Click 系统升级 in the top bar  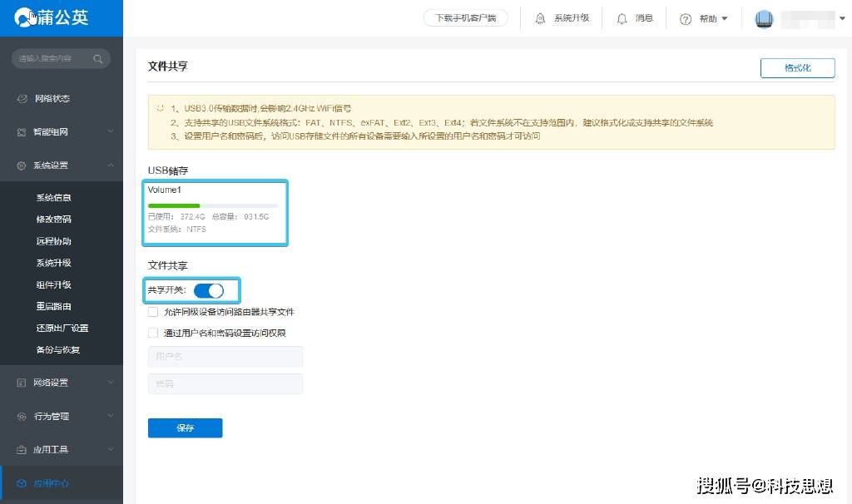572,18
